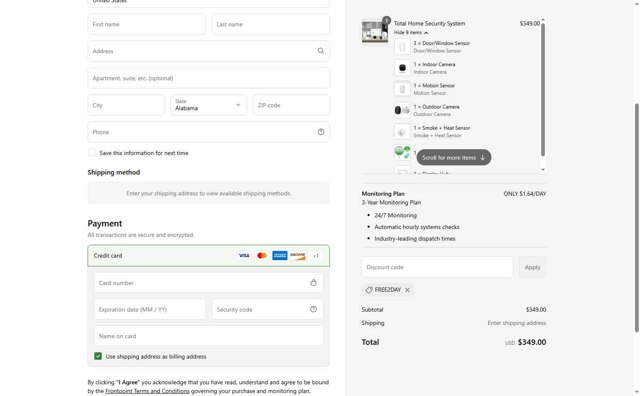
Task: Focus the Last name field
Action: (271, 24)
